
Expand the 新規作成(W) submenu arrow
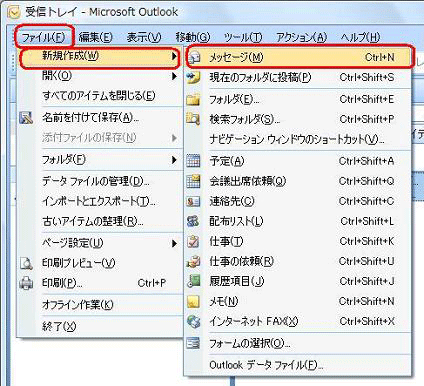(174, 56)
